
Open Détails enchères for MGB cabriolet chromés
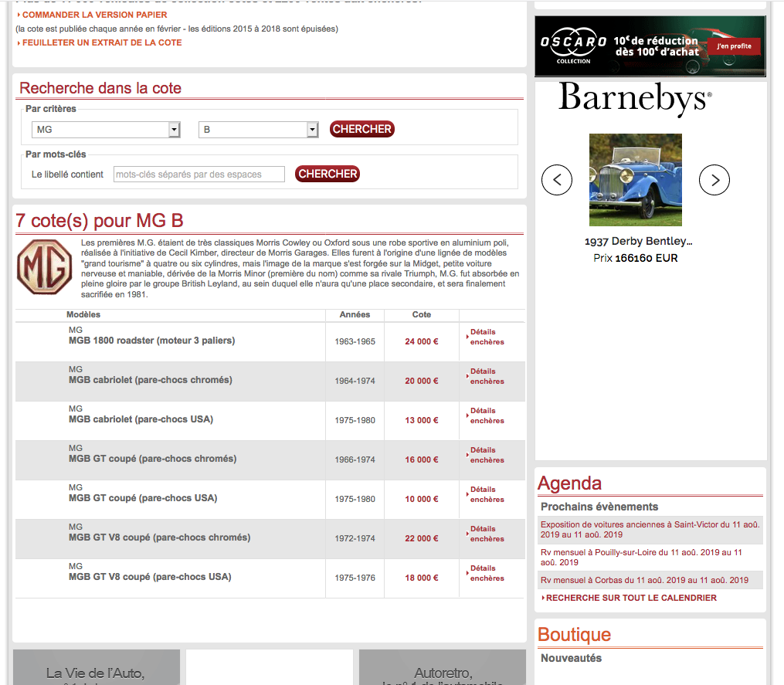point(487,377)
